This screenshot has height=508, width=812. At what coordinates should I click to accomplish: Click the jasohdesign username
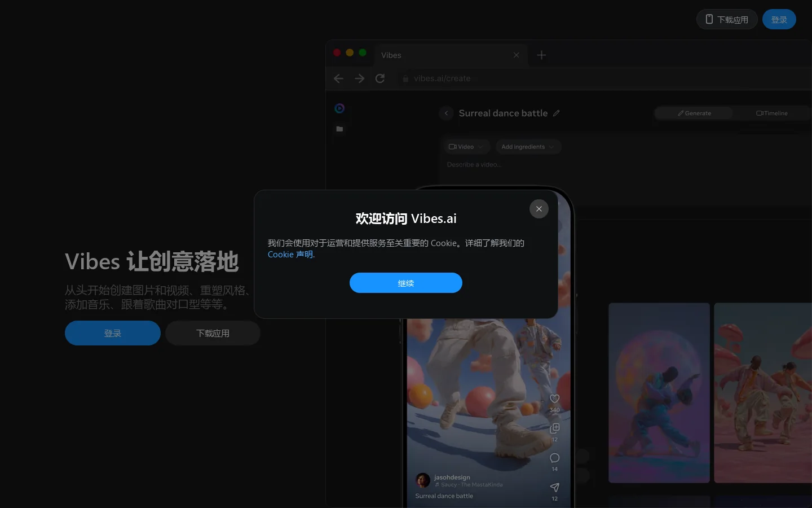point(452,477)
